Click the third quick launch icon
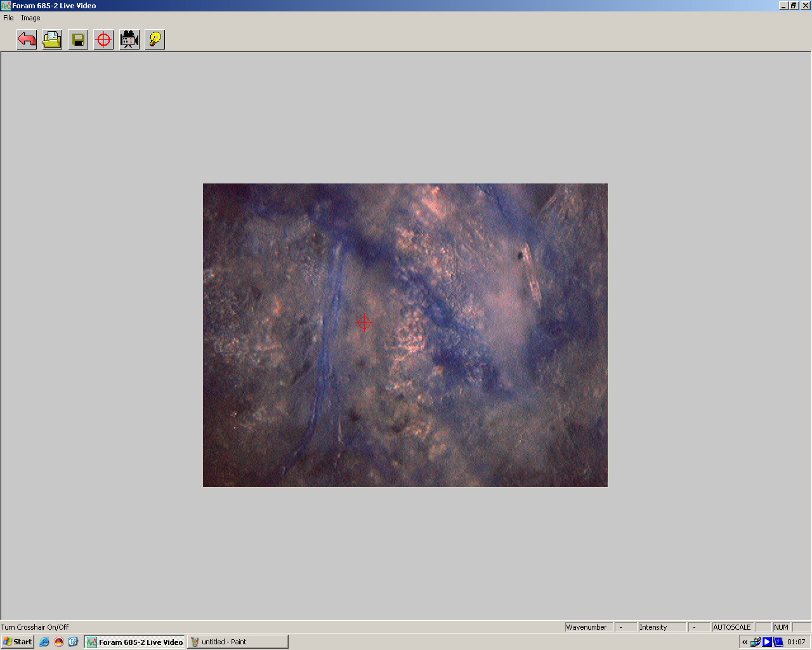 click(x=73, y=642)
